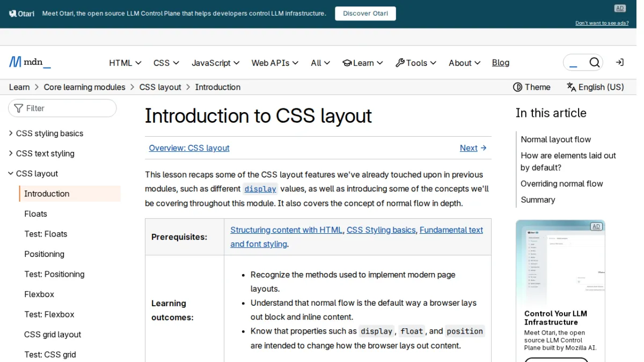The image size is (644, 362).
Task: Open the Web APIs menu
Action: pos(275,63)
